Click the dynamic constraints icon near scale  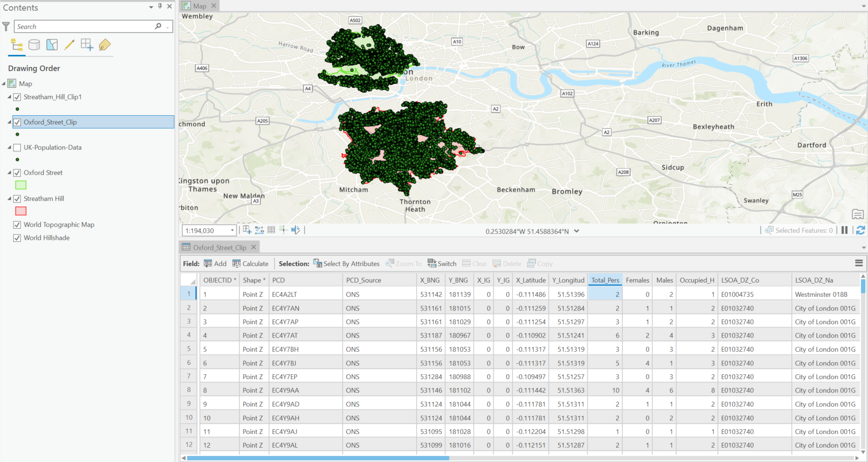tap(259, 230)
